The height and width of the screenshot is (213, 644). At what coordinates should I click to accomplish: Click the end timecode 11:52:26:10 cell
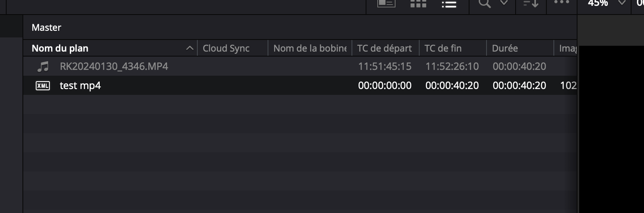(x=452, y=66)
